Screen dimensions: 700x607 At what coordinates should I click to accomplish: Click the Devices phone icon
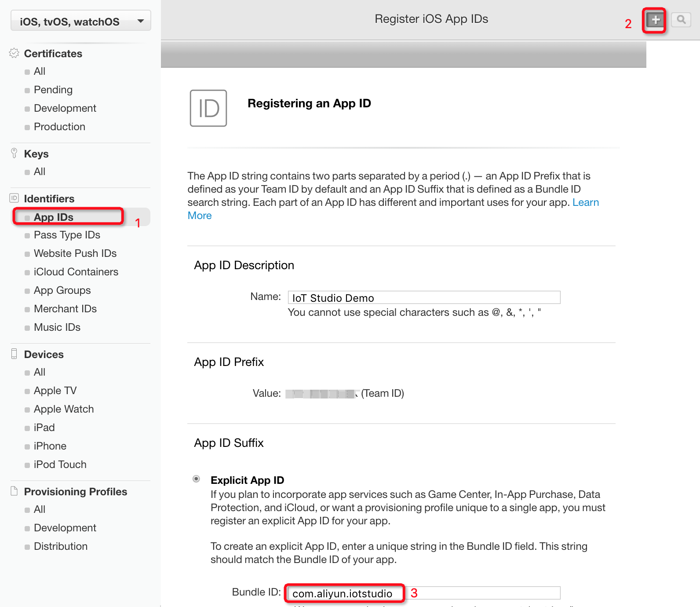click(x=14, y=354)
